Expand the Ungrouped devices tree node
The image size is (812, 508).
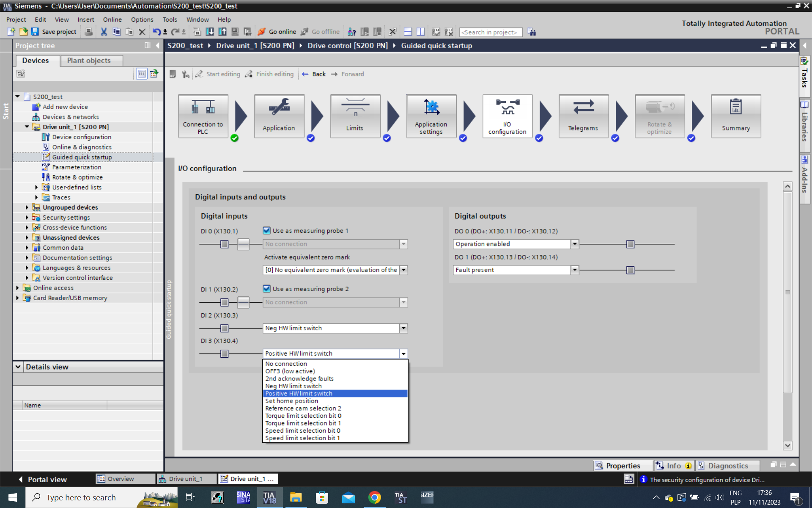pos(27,207)
